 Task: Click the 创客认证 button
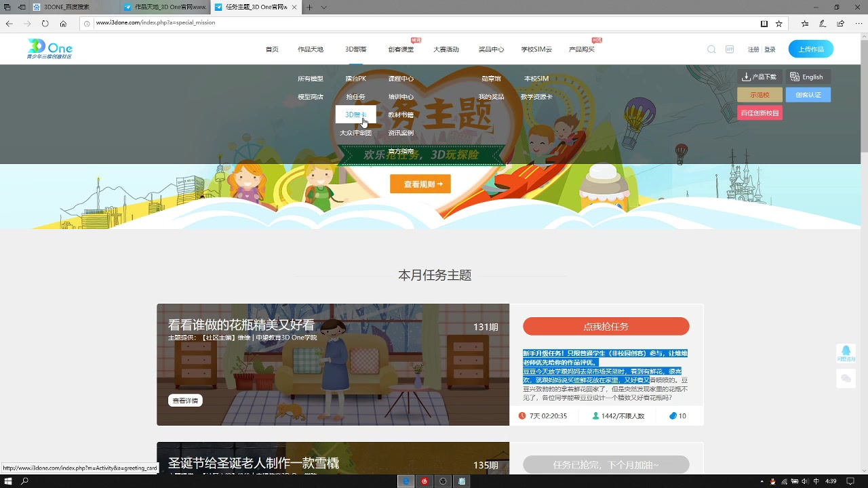click(808, 95)
